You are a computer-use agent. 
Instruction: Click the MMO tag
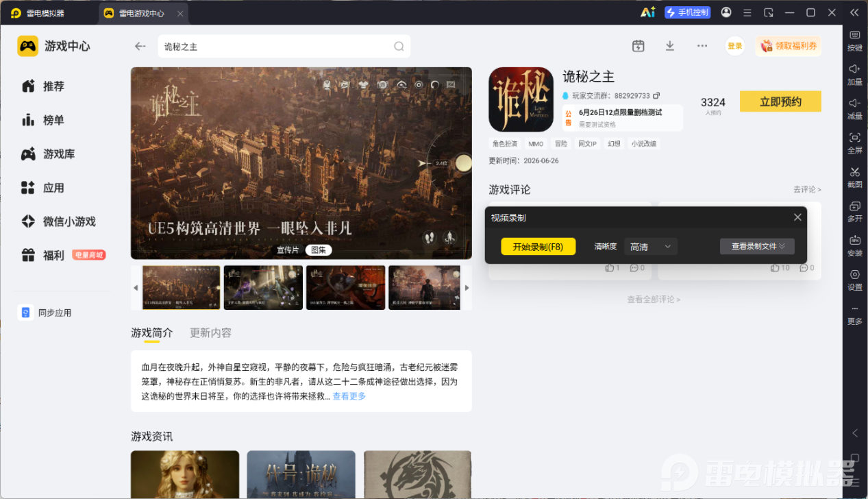point(536,144)
